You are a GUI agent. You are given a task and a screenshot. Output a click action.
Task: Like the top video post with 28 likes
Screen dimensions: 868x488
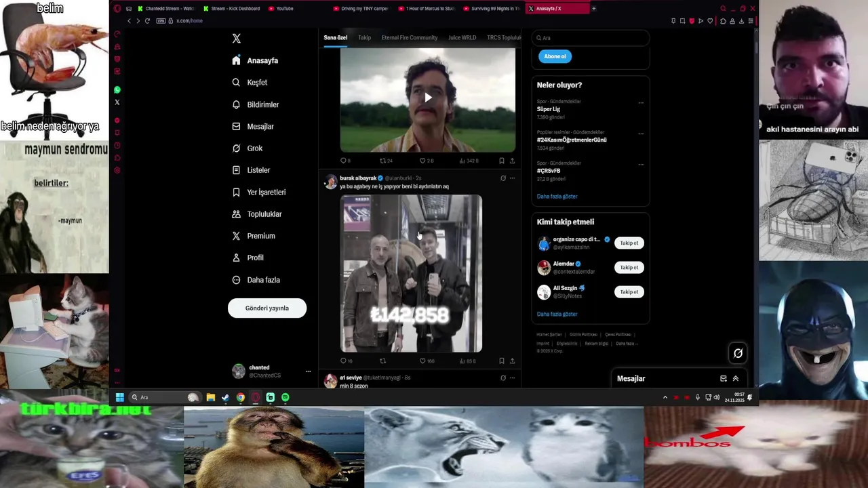point(426,161)
